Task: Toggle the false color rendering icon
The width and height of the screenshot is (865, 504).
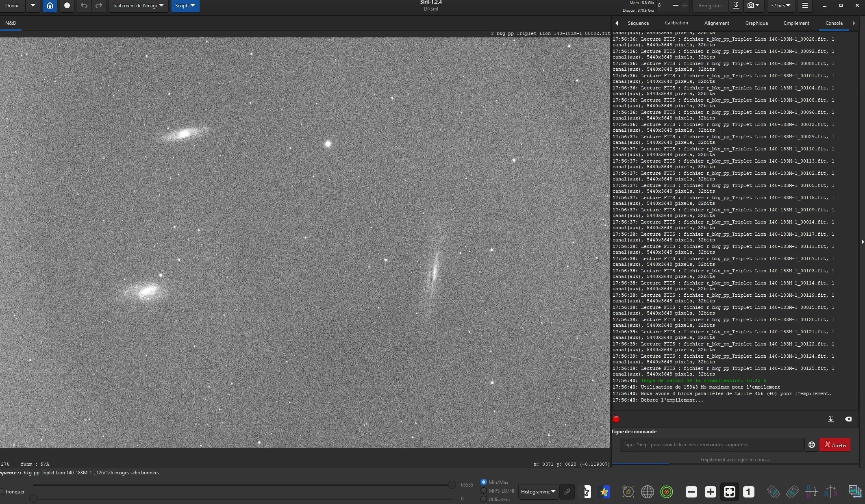Action: point(604,492)
